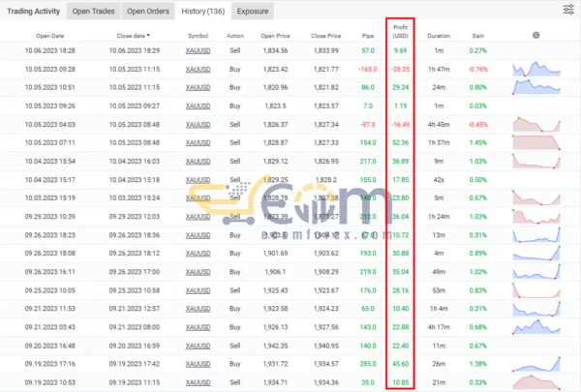Viewport: 581px width, 392px height.
Task: View sparkline chart for 53m duration trade
Action: (536, 290)
